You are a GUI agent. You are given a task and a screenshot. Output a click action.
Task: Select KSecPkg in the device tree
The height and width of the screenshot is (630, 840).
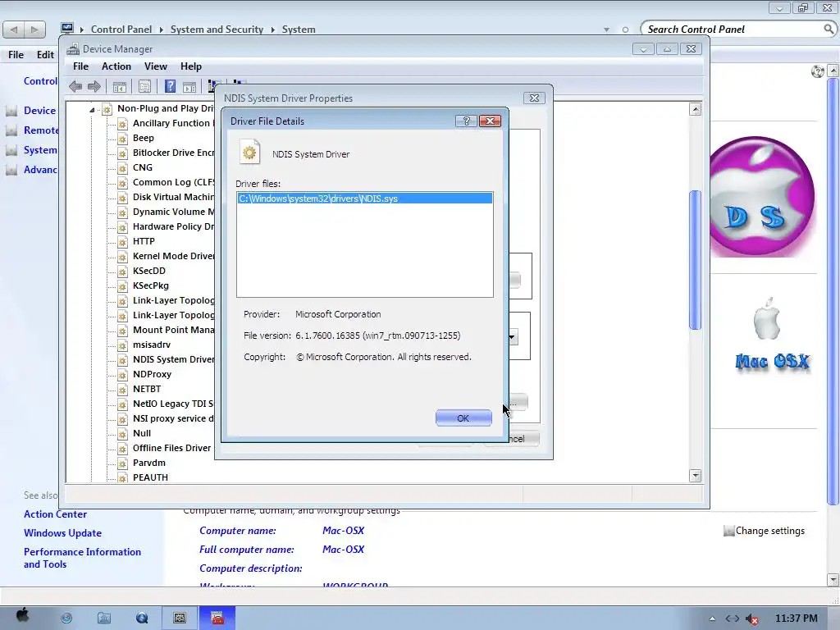(x=151, y=285)
